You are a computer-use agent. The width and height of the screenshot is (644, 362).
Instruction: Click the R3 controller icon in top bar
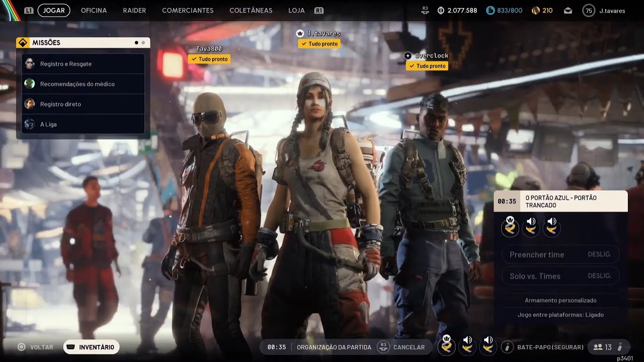pyautogui.click(x=425, y=10)
